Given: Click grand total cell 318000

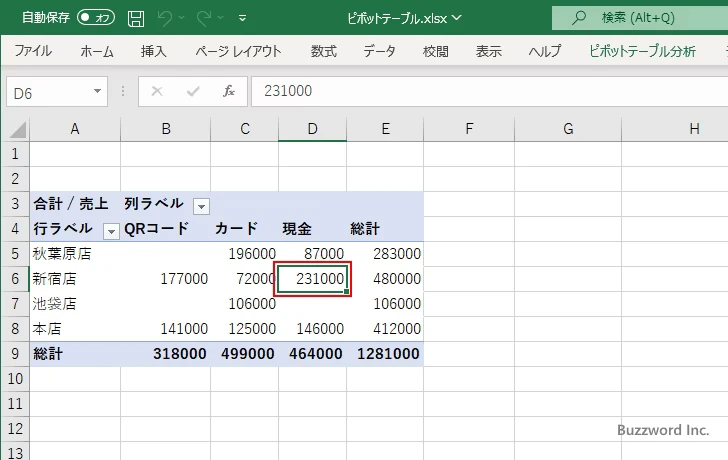Looking at the screenshot, I should [166, 354].
